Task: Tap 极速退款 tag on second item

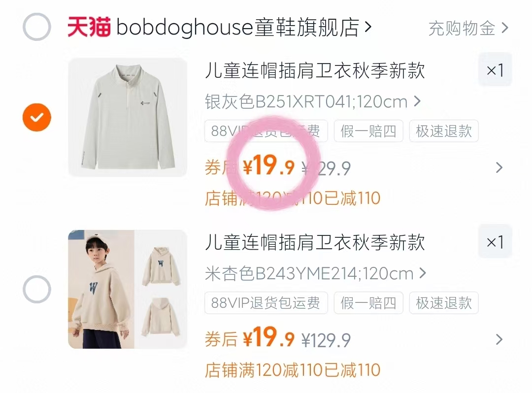Action: pyautogui.click(x=444, y=303)
